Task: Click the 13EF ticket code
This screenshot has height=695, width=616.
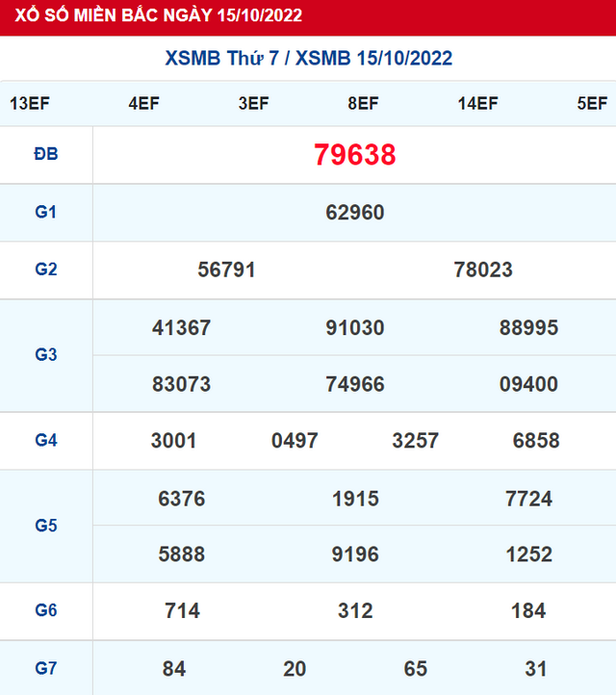Action: pyautogui.click(x=29, y=104)
